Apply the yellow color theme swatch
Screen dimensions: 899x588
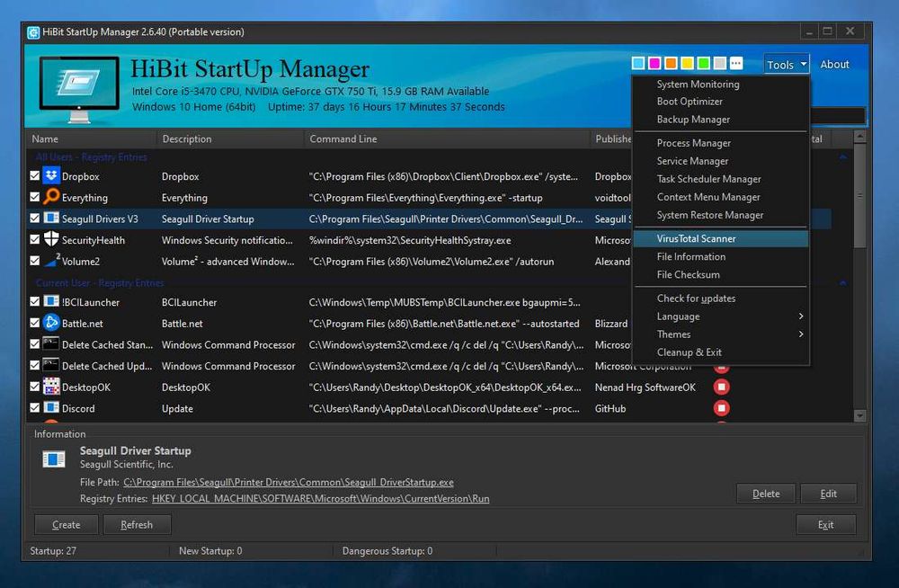click(687, 63)
